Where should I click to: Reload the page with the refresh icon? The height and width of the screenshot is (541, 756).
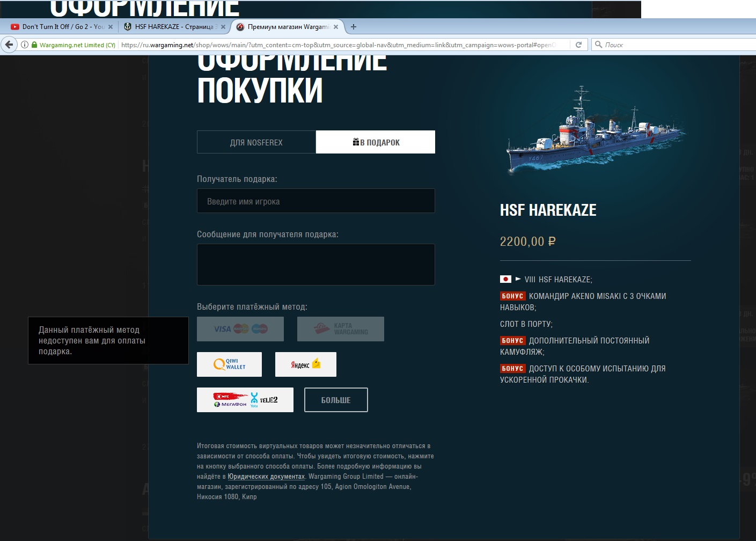click(578, 45)
